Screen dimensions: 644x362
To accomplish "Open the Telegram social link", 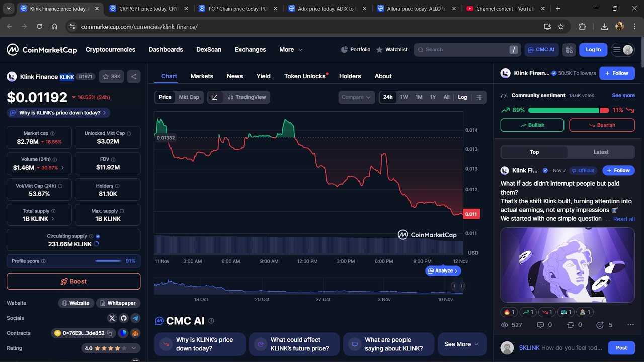I will [135, 318].
